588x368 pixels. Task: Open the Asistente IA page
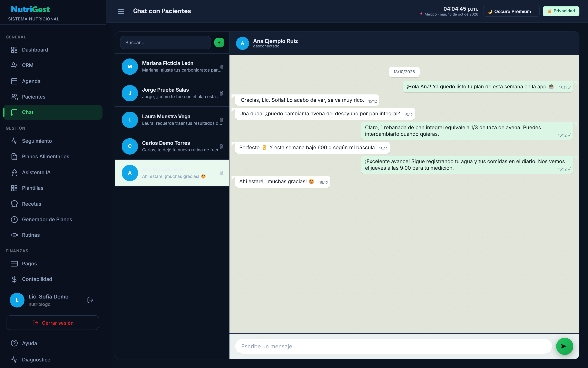53,172
